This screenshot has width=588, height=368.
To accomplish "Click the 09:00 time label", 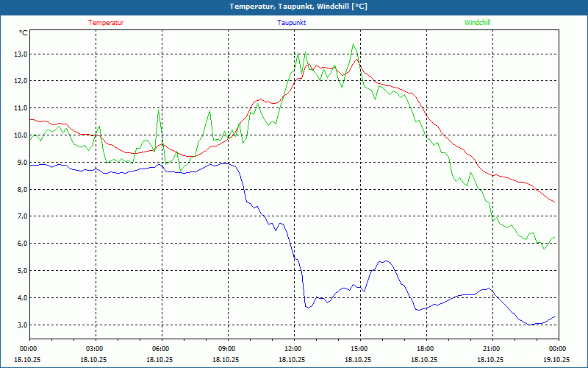I will 227,349.
